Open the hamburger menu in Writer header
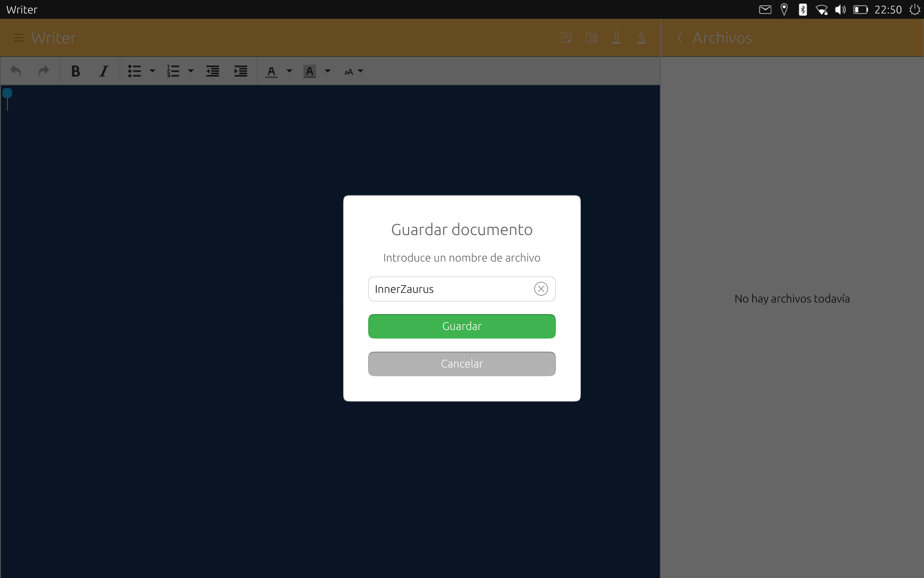 pyautogui.click(x=19, y=38)
